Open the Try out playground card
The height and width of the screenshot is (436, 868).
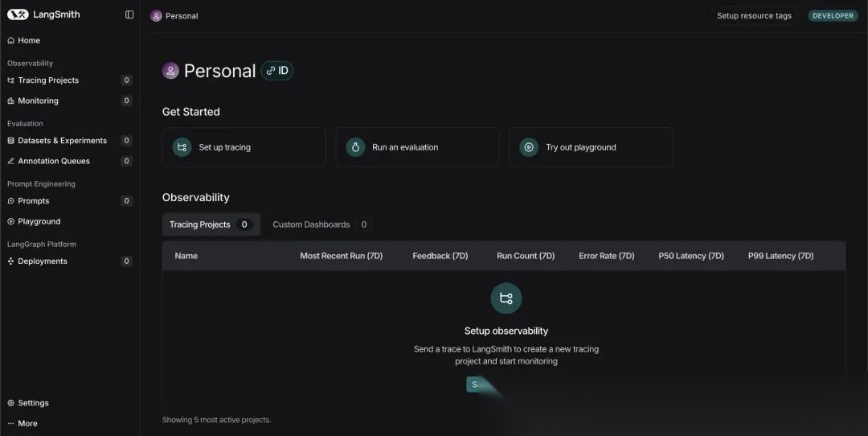[591, 147]
